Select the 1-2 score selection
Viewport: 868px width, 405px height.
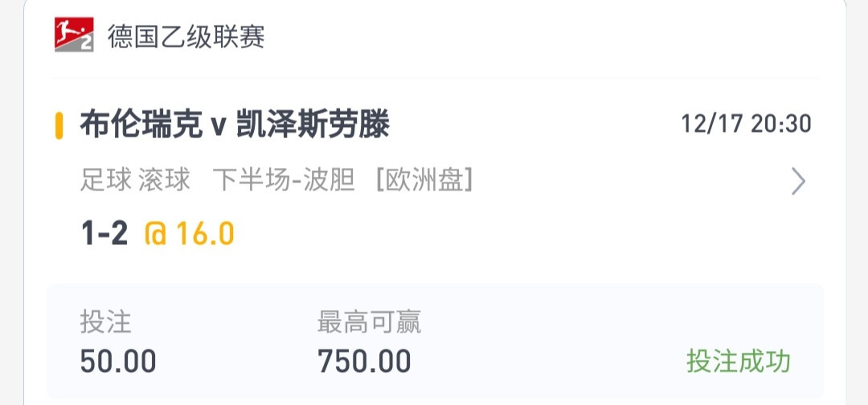point(104,234)
